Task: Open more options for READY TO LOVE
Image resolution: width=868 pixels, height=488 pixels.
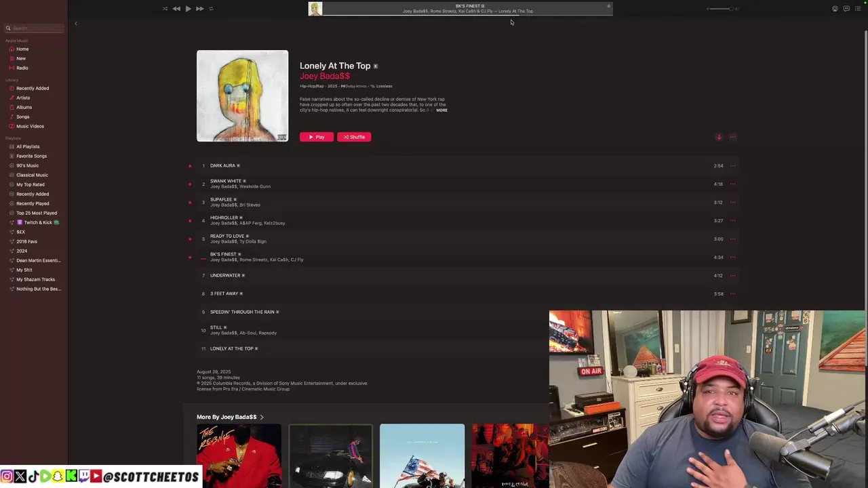Action: pos(732,239)
